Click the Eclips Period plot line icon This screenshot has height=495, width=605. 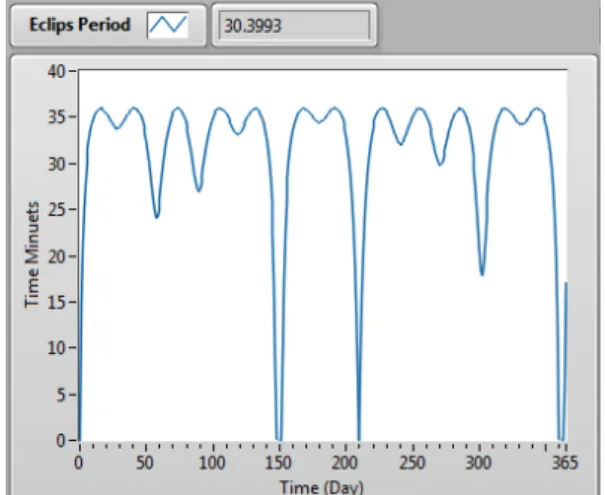(x=168, y=25)
